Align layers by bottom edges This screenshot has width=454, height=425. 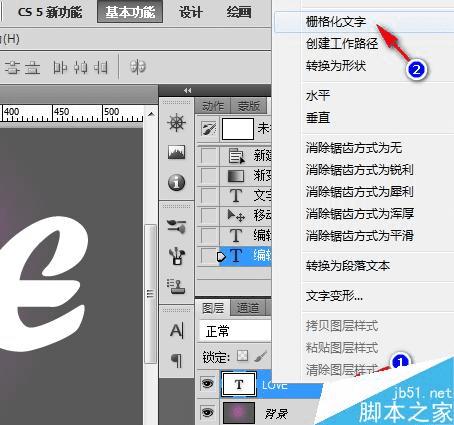pos(33,68)
